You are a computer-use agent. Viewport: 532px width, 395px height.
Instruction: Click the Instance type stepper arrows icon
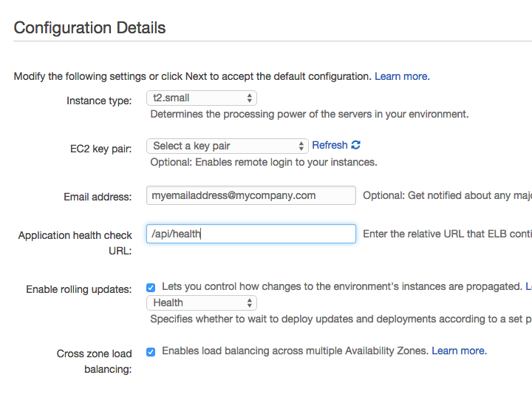pyautogui.click(x=250, y=98)
